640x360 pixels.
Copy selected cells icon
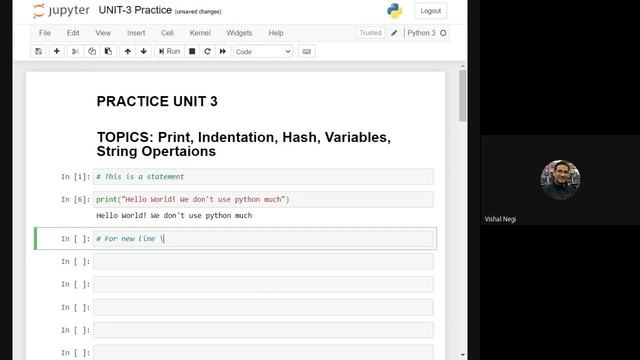point(92,51)
